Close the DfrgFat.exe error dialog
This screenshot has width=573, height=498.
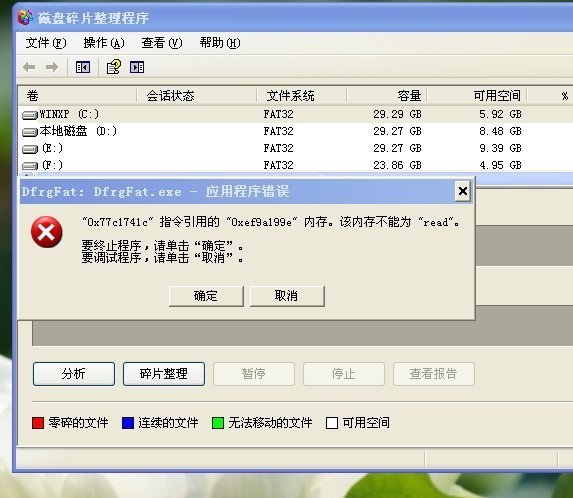pyautogui.click(x=463, y=191)
